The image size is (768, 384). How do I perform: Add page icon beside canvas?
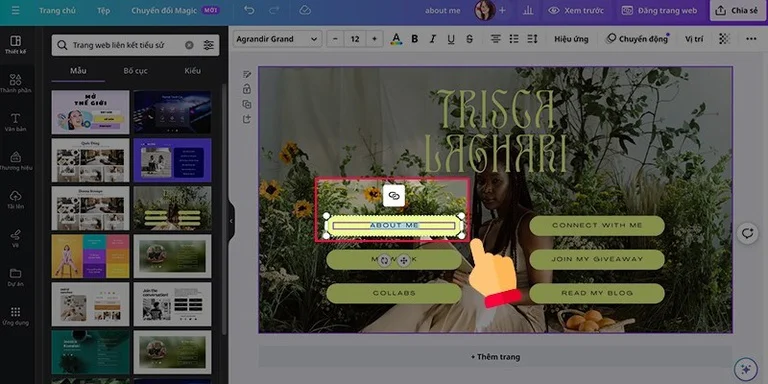pos(247,119)
